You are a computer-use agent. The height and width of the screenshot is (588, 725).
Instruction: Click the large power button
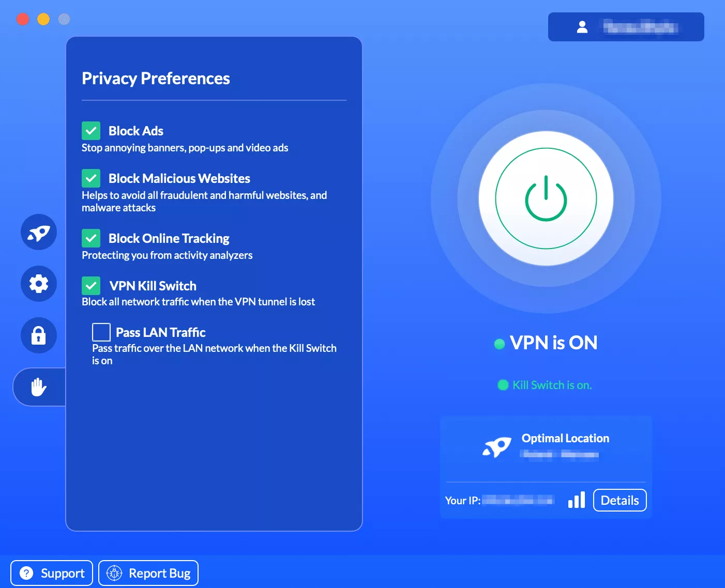coord(546,199)
